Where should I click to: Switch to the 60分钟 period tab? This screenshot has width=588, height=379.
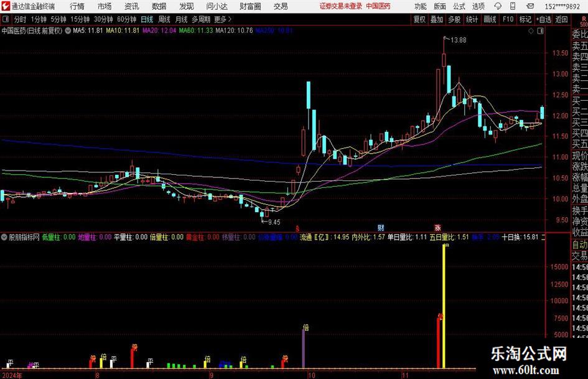click(127, 19)
